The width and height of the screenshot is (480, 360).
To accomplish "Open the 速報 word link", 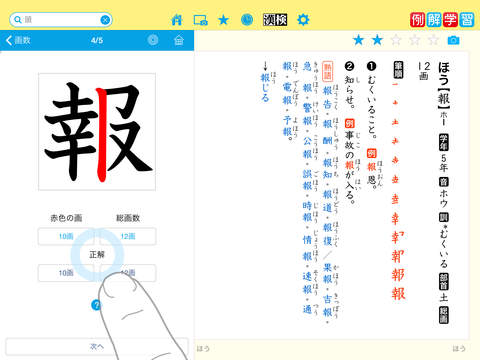I will [x=307, y=283].
